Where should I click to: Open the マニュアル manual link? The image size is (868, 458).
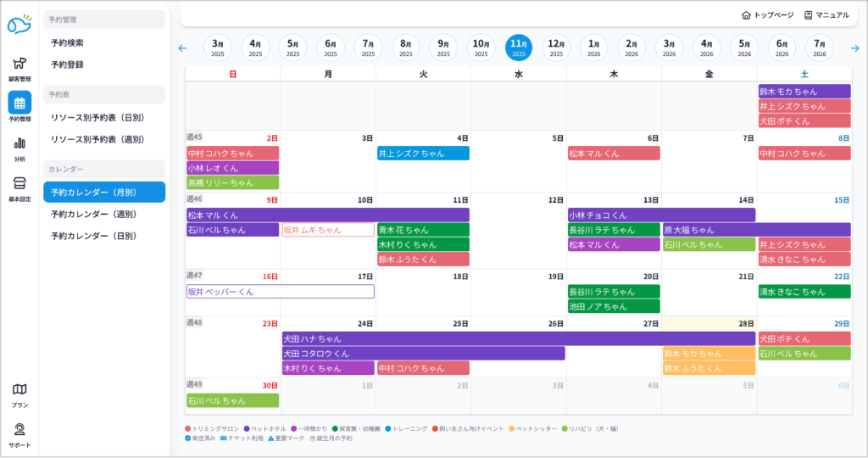[826, 14]
